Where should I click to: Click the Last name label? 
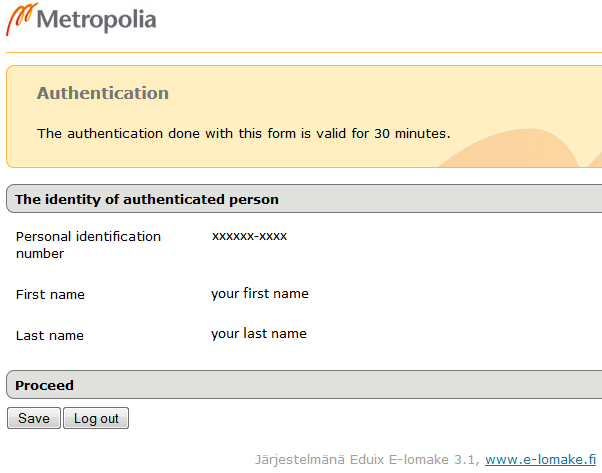point(50,336)
